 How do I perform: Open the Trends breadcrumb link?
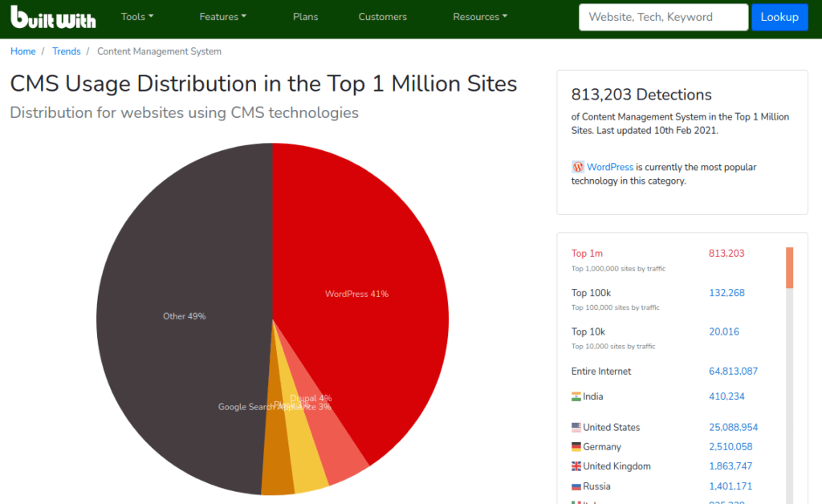click(67, 51)
